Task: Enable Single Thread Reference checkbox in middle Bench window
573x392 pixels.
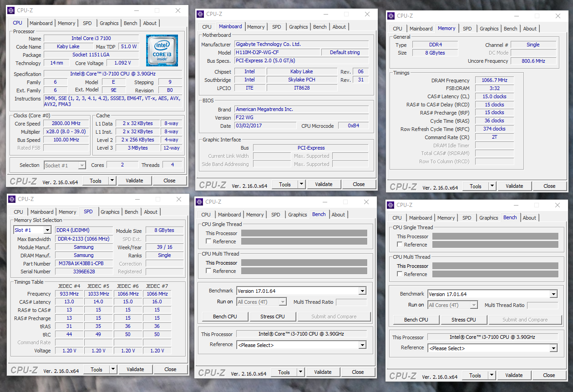Action: pyautogui.click(x=208, y=241)
